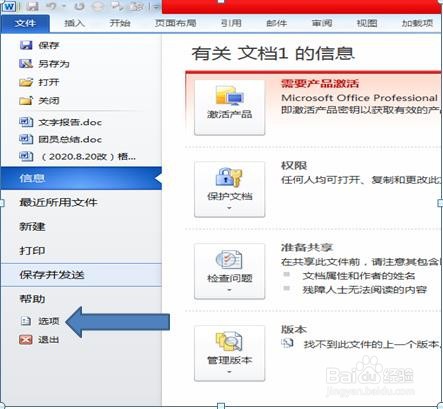443x409 pixels.
Task: Click the 准备共享 heading
Action: (x=307, y=247)
